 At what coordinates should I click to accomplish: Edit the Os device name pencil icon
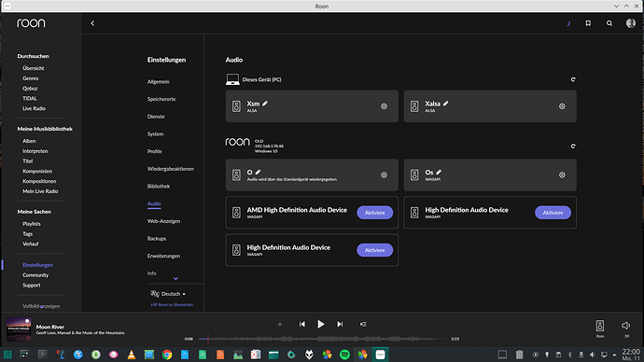coord(439,172)
